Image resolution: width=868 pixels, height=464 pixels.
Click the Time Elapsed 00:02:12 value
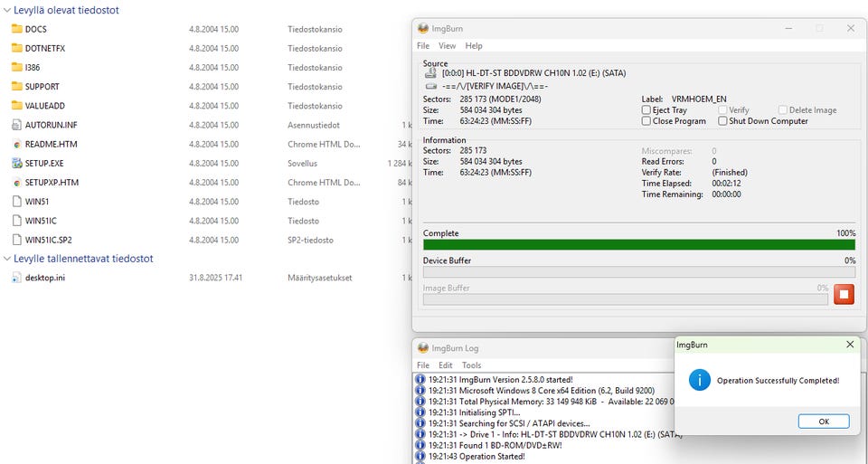726,184
